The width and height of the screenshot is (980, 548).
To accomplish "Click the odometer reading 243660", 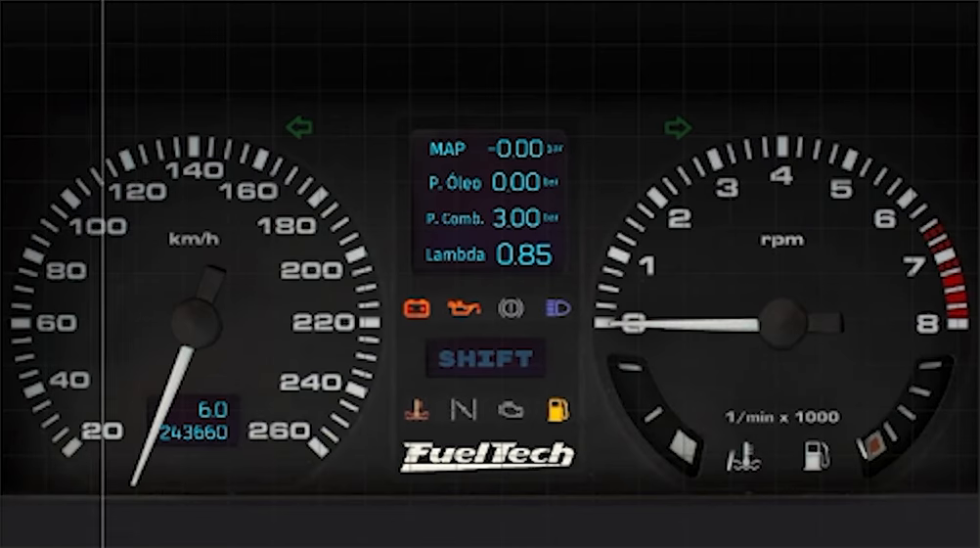I will pyautogui.click(x=193, y=433).
